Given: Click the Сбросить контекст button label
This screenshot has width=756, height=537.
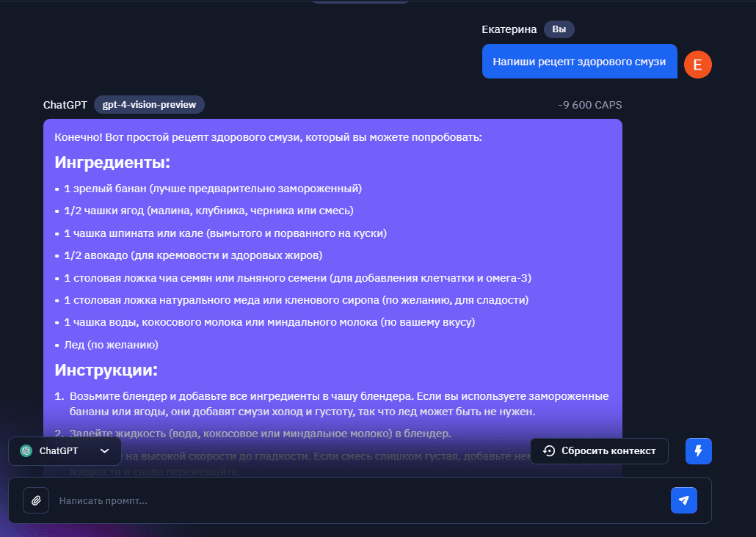Looking at the screenshot, I should [x=608, y=450].
